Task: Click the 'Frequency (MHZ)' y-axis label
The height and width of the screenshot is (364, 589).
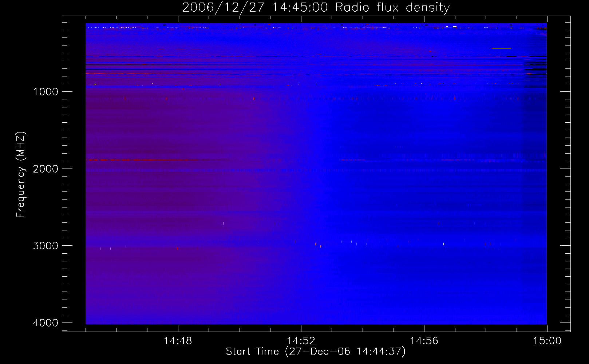Action: click(21, 175)
